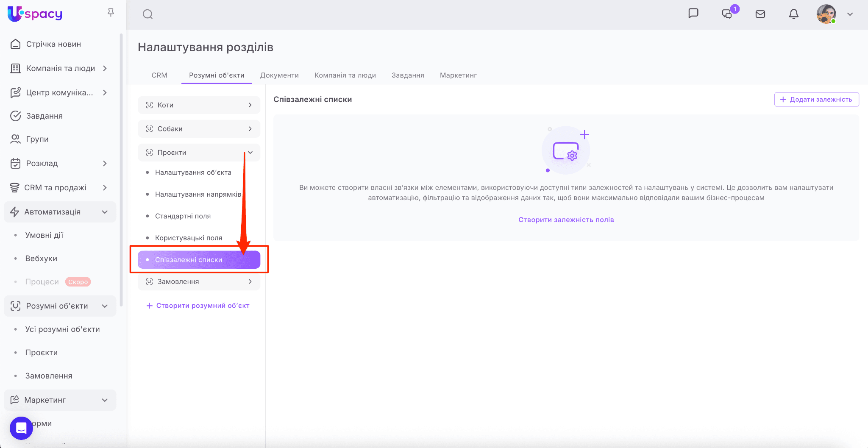Image resolution: width=868 pixels, height=448 pixels.
Task: Collapse the Проєкти smart object section
Action: click(250, 153)
